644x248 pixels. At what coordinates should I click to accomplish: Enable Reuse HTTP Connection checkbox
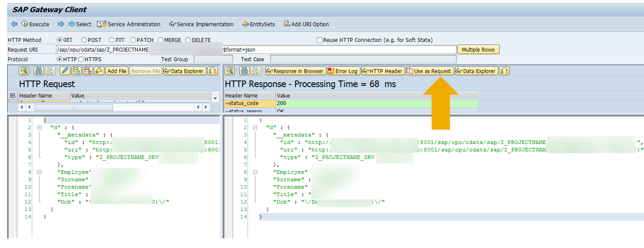[x=319, y=40]
